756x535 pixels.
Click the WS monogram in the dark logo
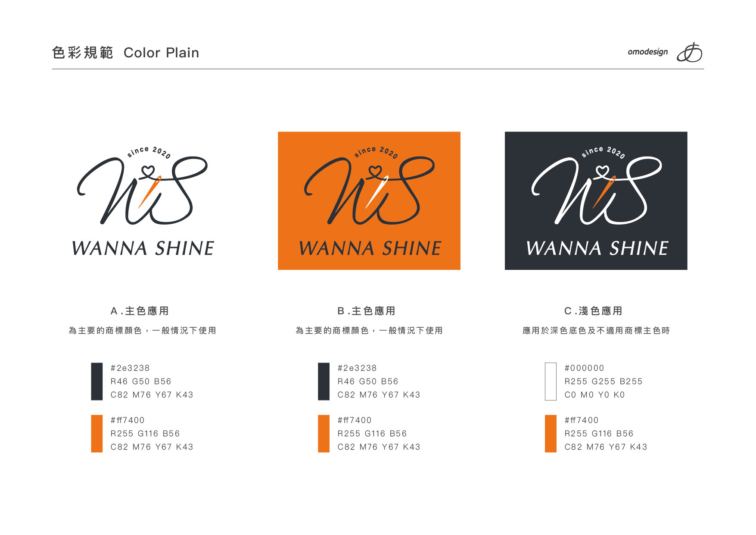(x=597, y=190)
